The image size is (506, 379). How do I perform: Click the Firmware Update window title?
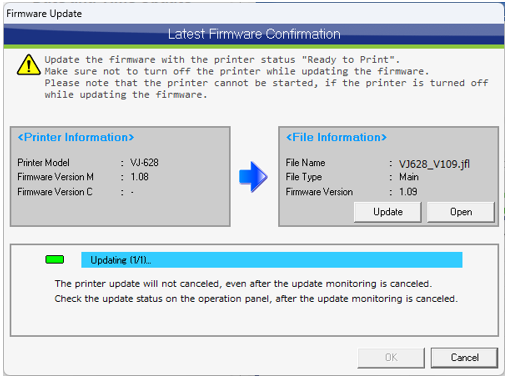click(44, 14)
